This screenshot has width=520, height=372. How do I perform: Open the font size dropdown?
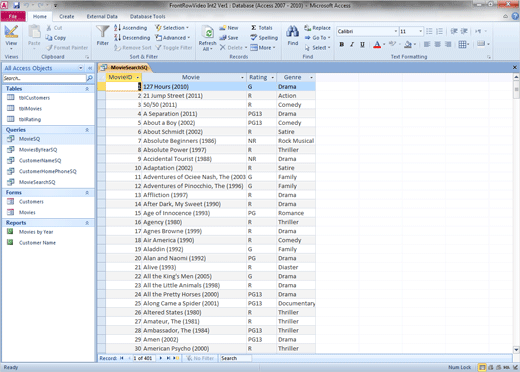[x=420, y=31]
